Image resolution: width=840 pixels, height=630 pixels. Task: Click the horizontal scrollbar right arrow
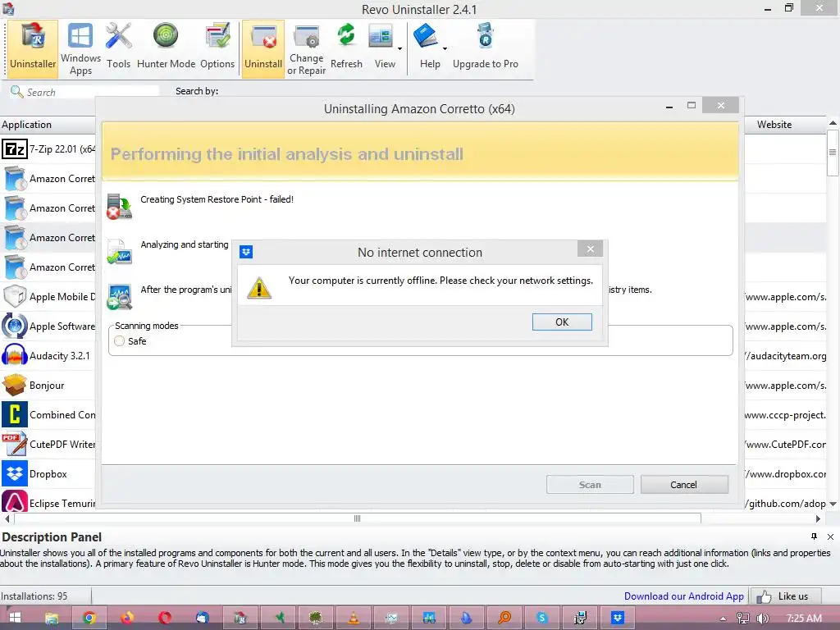(x=818, y=518)
